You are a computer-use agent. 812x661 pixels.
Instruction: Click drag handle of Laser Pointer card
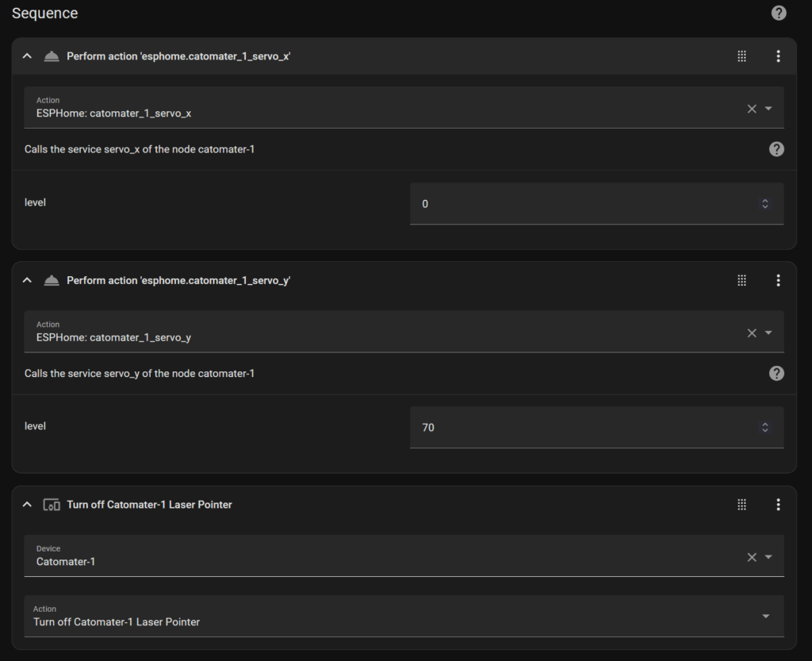[x=741, y=505]
